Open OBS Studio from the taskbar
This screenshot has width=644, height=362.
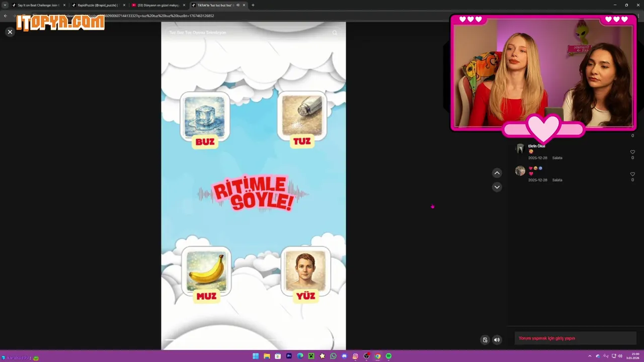click(x=366, y=356)
